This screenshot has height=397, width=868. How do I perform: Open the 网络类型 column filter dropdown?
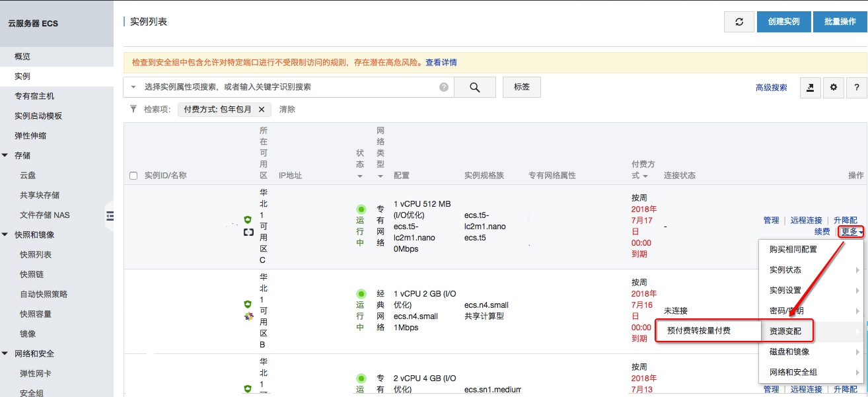(380, 176)
